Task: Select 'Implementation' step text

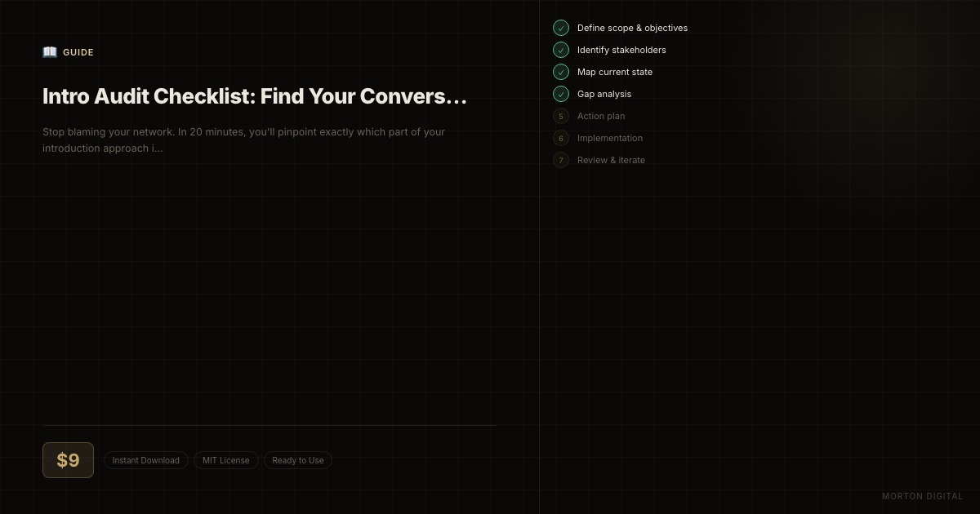Action: (610, 138)
